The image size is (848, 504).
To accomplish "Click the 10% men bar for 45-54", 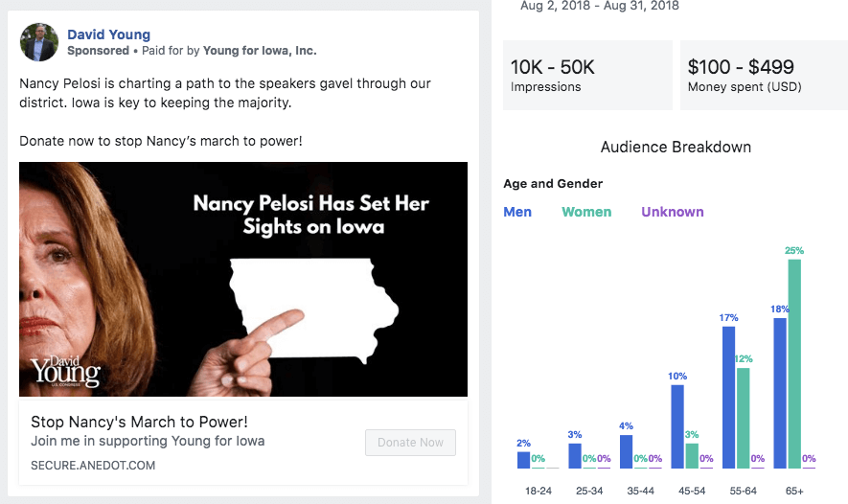I will point(677,426).
